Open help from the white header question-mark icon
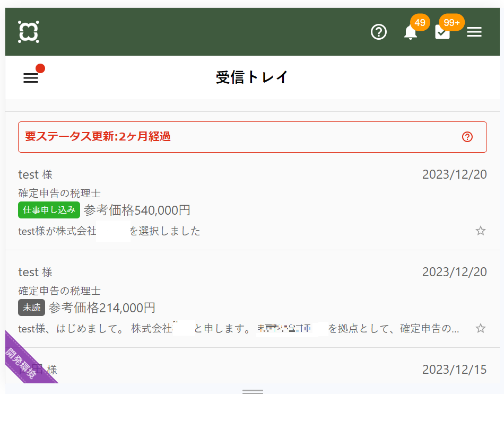 [378, 32]
